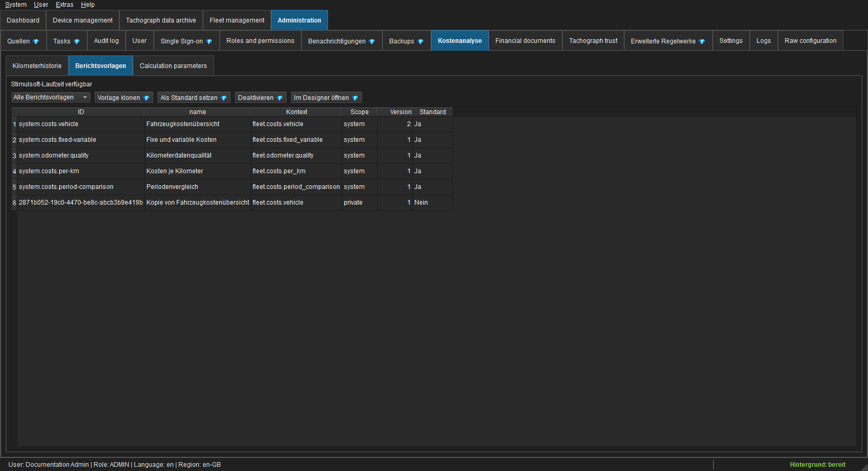Open Tachograph data archive tab

tap(161, 20)
